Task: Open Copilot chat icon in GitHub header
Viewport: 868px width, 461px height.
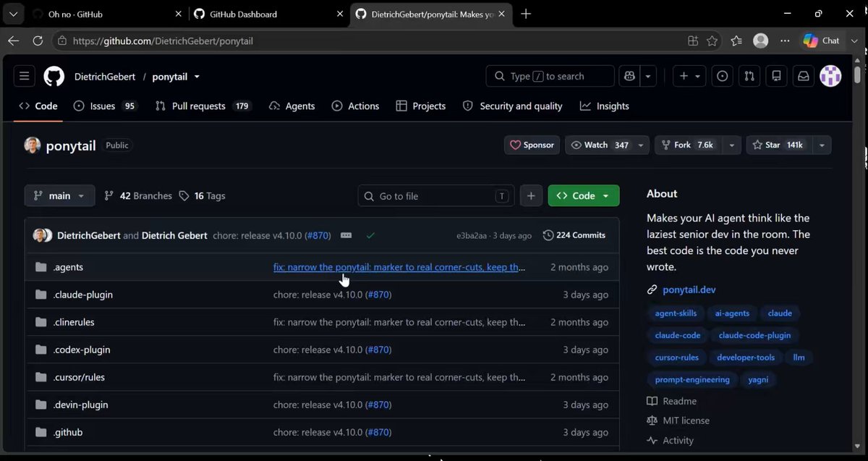Action: point(629,76)
